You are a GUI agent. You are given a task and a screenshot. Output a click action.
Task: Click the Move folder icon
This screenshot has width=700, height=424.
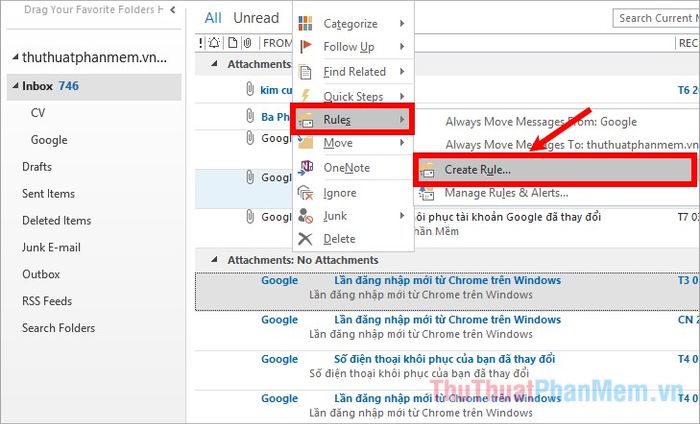tap(306, 142)
